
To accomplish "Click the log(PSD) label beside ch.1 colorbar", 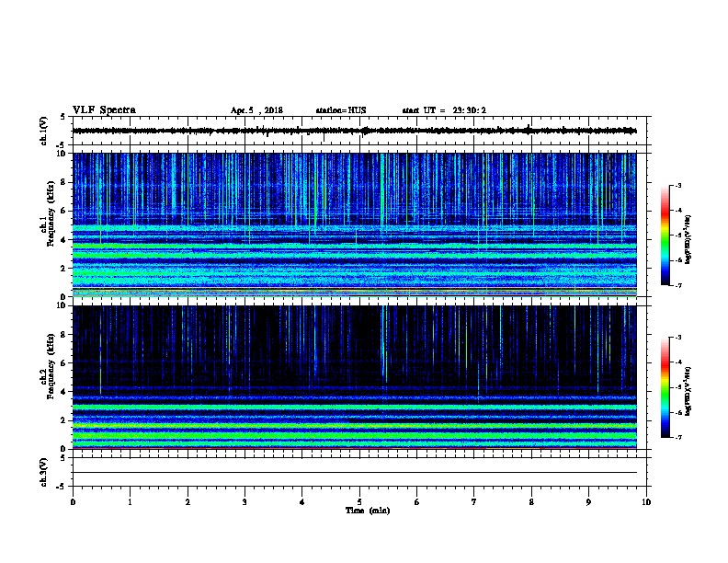I will [688, 240].
